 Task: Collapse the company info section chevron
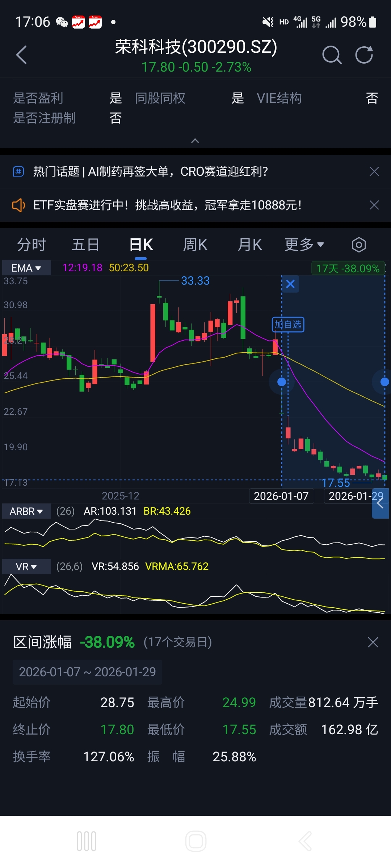(x=195, y=141)
